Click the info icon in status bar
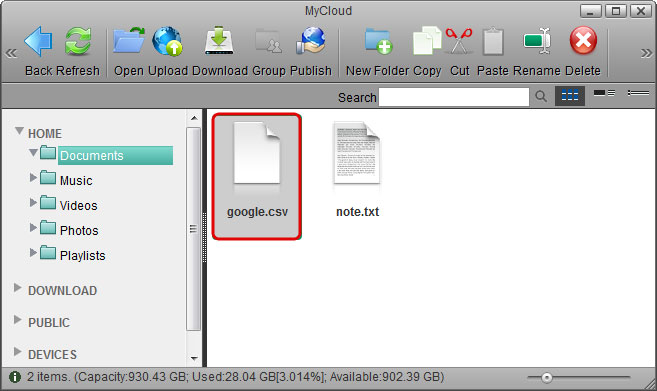Screen dimensions: 657x391 coord(15,377)
